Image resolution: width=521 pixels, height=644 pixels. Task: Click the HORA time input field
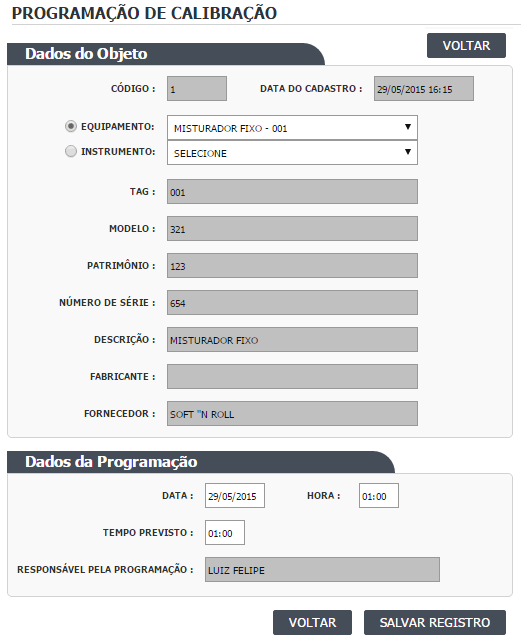379,496
